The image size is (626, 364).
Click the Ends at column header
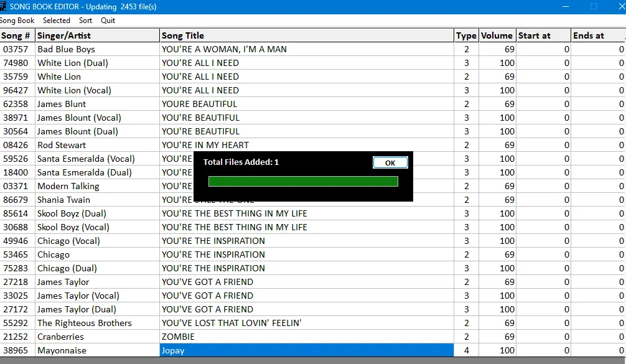599,35
